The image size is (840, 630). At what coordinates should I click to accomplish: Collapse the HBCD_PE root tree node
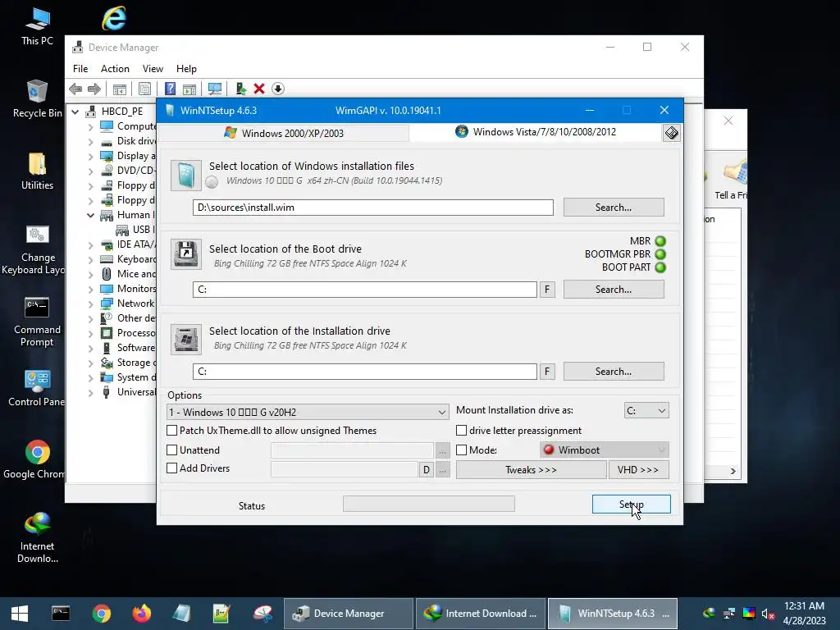75,112
